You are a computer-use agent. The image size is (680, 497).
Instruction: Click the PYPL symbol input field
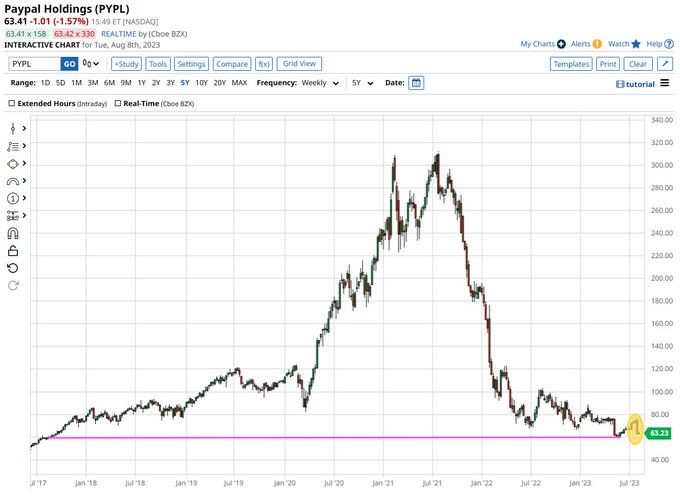(x=35, y=64)
